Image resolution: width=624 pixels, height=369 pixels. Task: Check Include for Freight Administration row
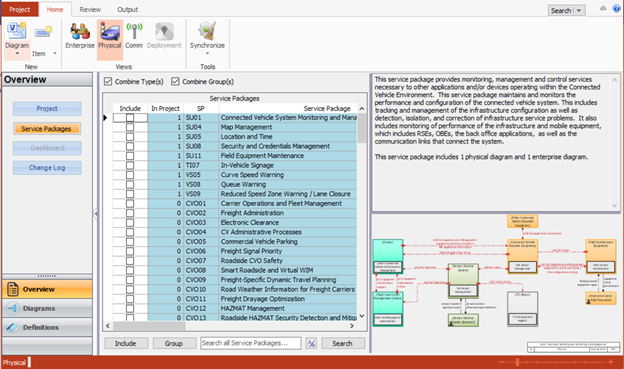pos(130,213)
